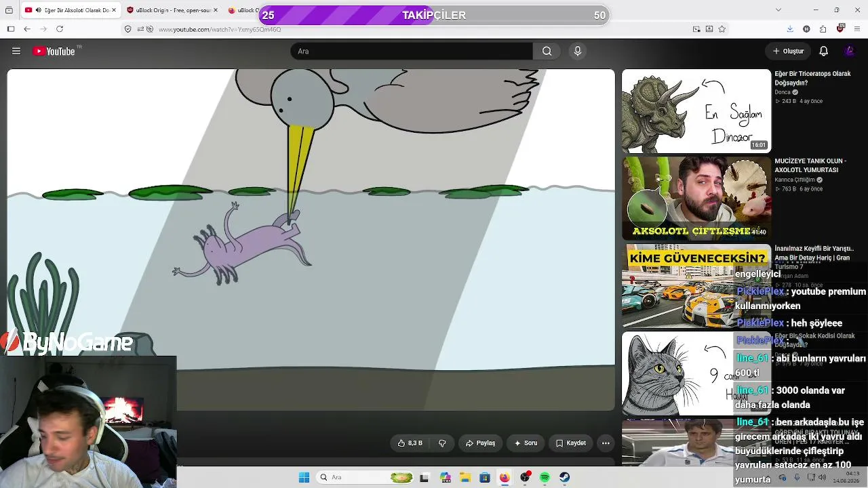The height and width of the screenshot is (488, 868).
Task: Mute the playing YouTube tab audio
Action: tap(38, 10)
